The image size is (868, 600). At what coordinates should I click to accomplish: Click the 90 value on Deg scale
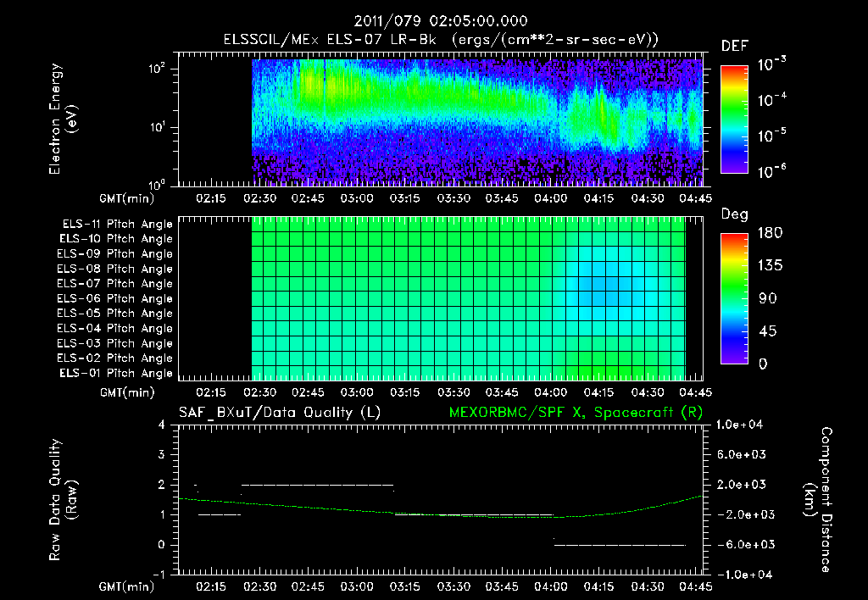click(x=768, y=298)
